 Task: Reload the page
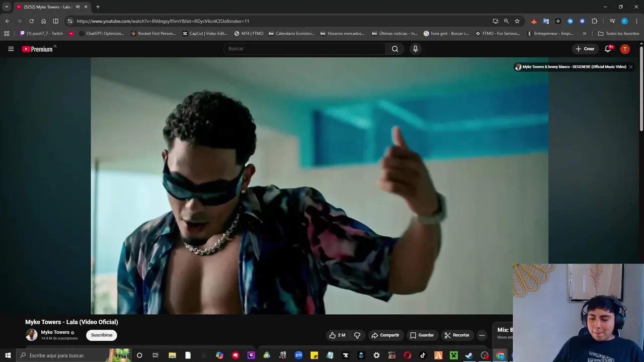point(31,21)
